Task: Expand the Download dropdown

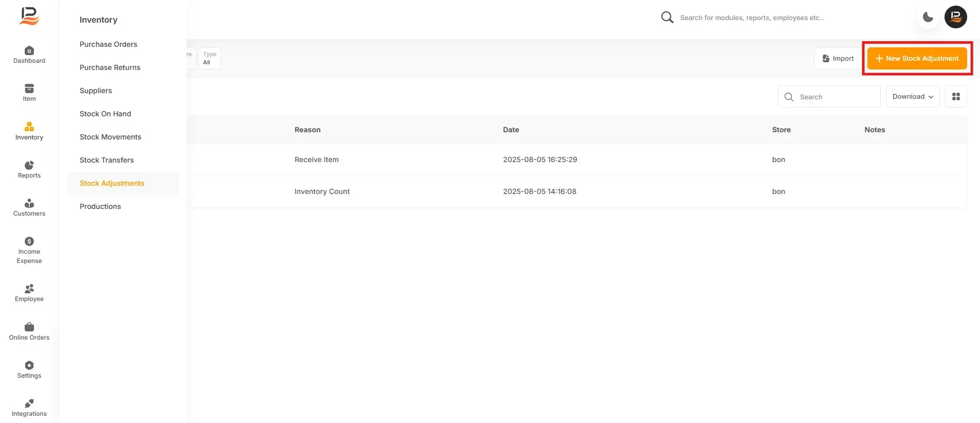Action: pyautogui.click(x=913, y=97)
